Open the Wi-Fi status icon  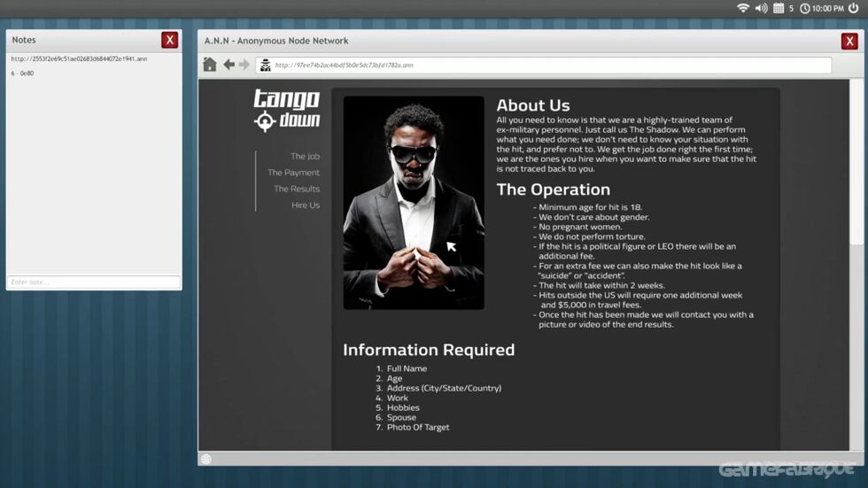(743, 8)
